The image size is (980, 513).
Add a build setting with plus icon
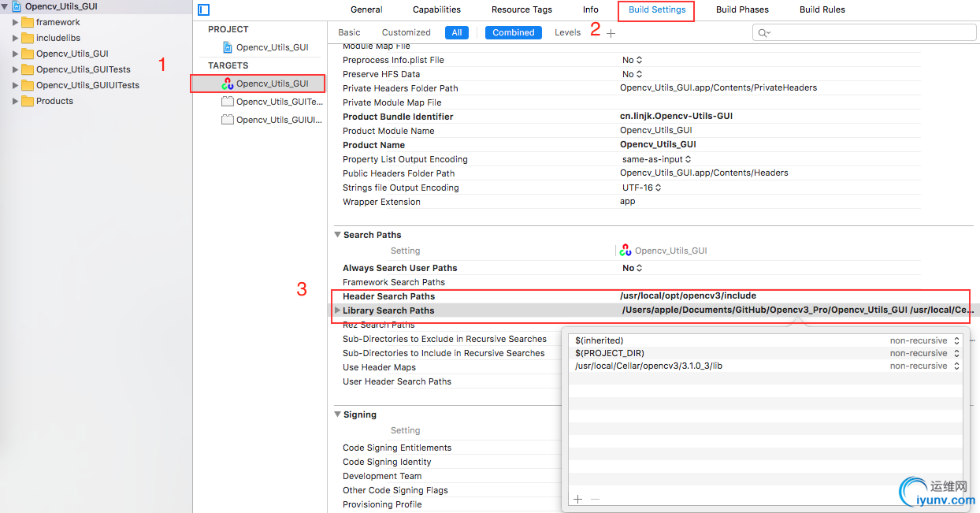[611, 33]
